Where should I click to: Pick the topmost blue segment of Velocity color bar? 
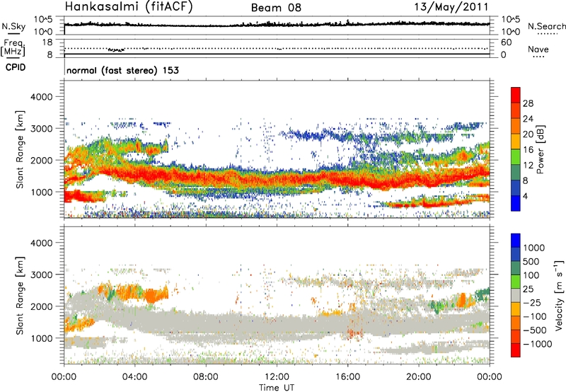[x=516, y=241]
